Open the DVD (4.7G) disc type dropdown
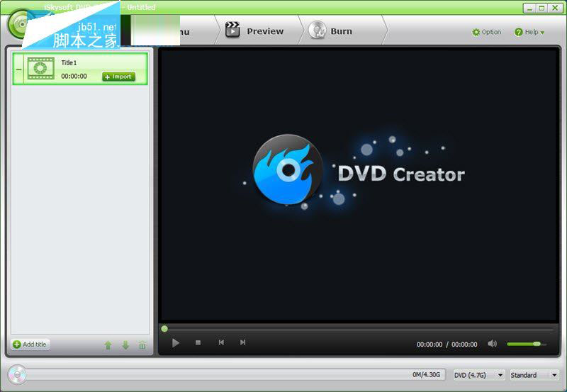 [x=479, y=375]
